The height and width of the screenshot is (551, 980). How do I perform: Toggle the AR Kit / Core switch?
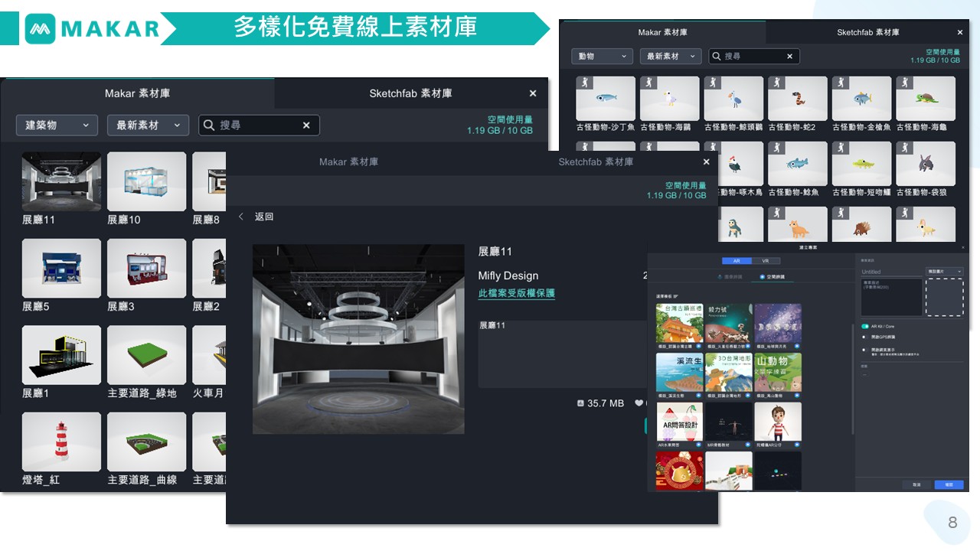(x=865, y=326)
